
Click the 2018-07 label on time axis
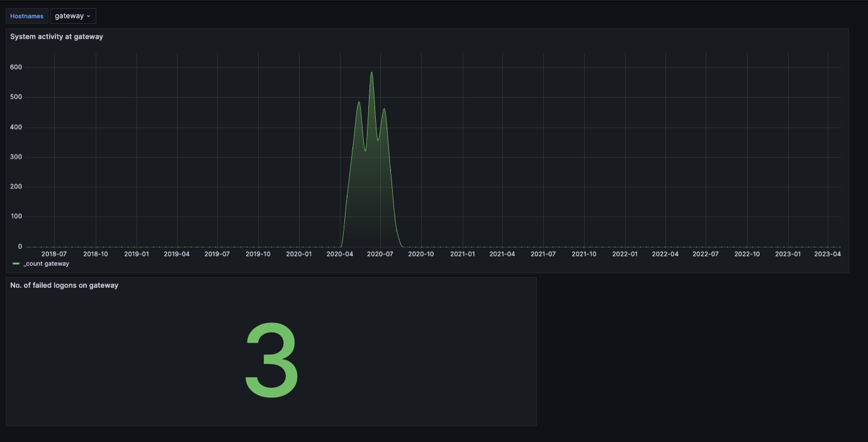54,254
